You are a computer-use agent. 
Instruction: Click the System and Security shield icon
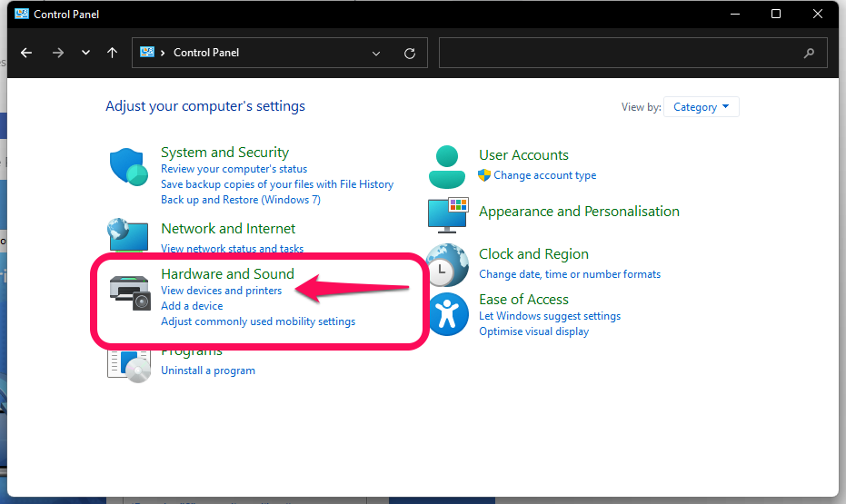point(129,167)
